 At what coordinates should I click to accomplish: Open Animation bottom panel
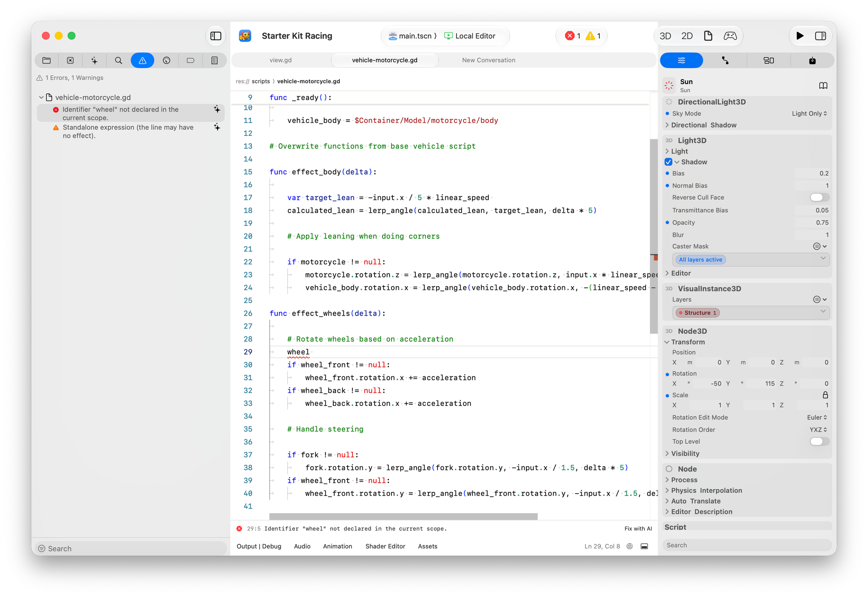(x=337, y=546)
